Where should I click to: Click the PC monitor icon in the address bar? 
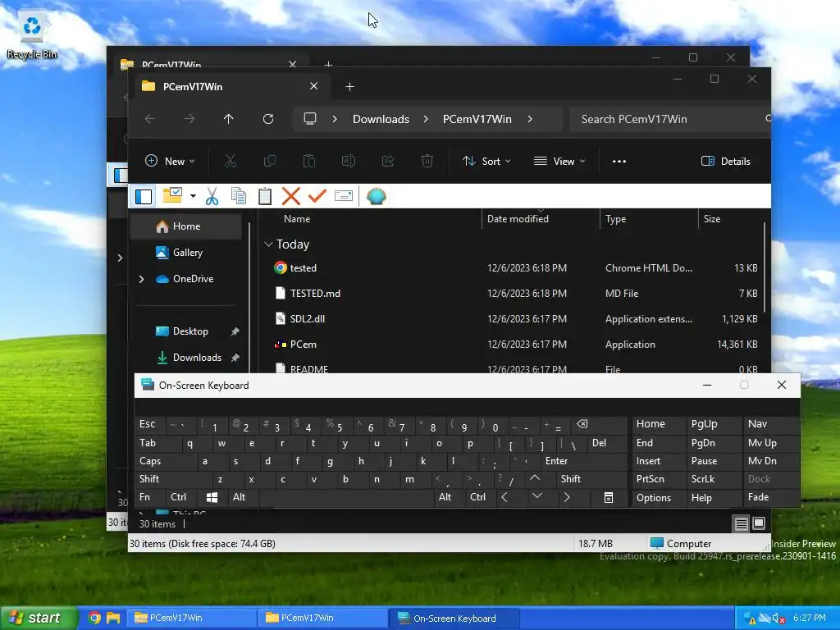pyautogui.click(x=310, y=119)
